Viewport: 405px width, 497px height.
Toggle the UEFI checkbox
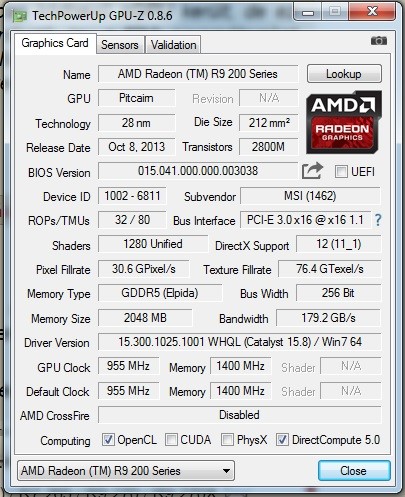coord(341,172)
